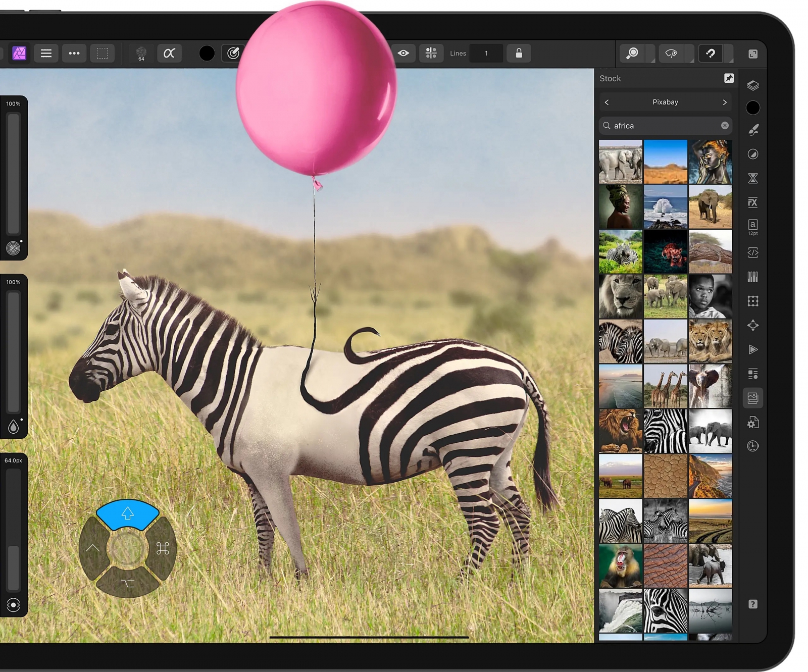Open the Navigator studio
Image resolution: width=808 pixels, height=672 pixels.
click(x=753, y=325)
